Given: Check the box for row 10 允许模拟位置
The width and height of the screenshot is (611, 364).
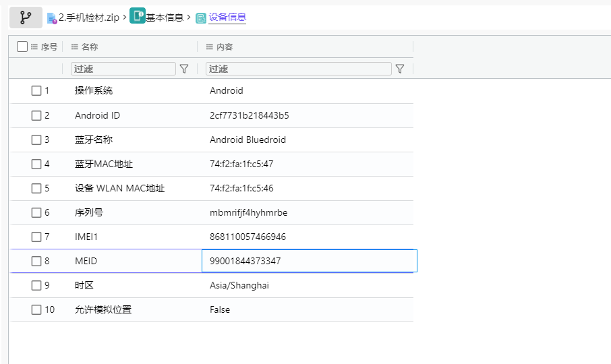Looking at the screenshot, I should pyautogui.click(x=36, y=309).
